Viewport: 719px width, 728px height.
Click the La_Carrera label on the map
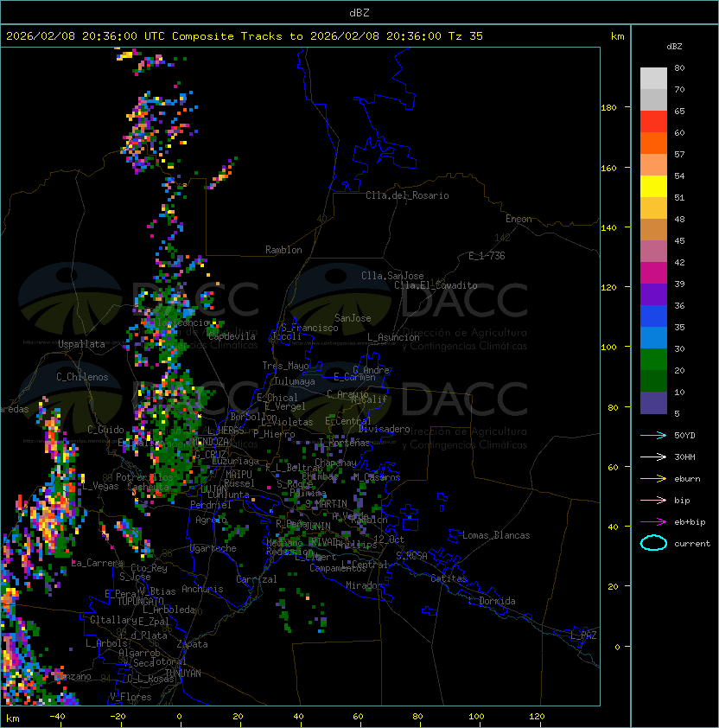98,563
